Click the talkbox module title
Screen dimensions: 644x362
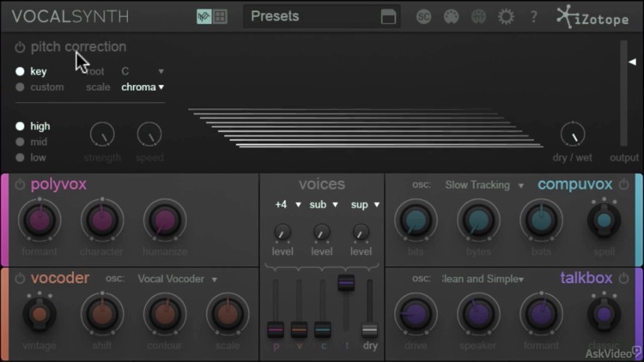click(586, 278)
